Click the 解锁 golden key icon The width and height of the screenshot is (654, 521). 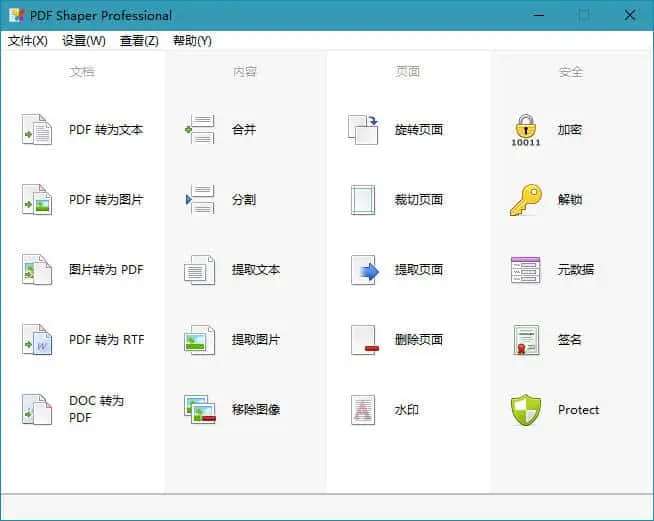coord(526,200)
